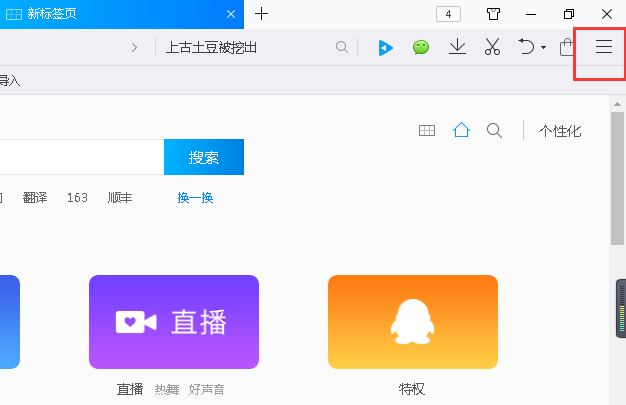
Task: Click the 直播 label under the purple tile
Action: 130,389
